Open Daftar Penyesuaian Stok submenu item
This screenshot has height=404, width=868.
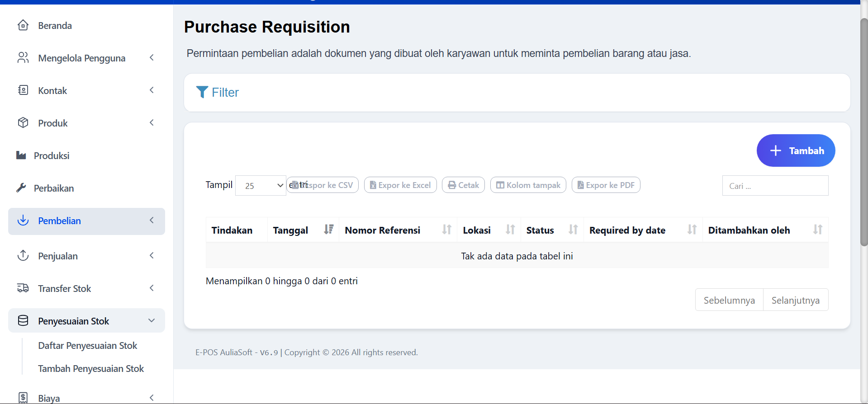coord(87,346)
